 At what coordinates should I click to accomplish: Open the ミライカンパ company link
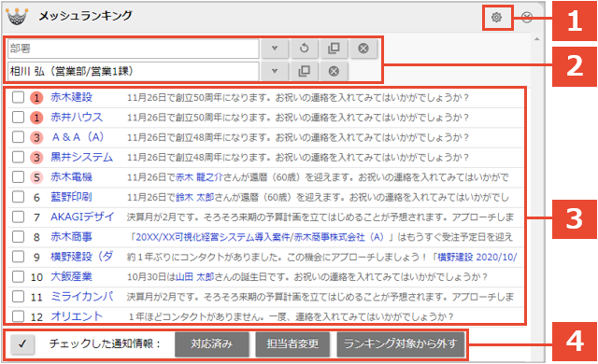(x=82, y=296)
